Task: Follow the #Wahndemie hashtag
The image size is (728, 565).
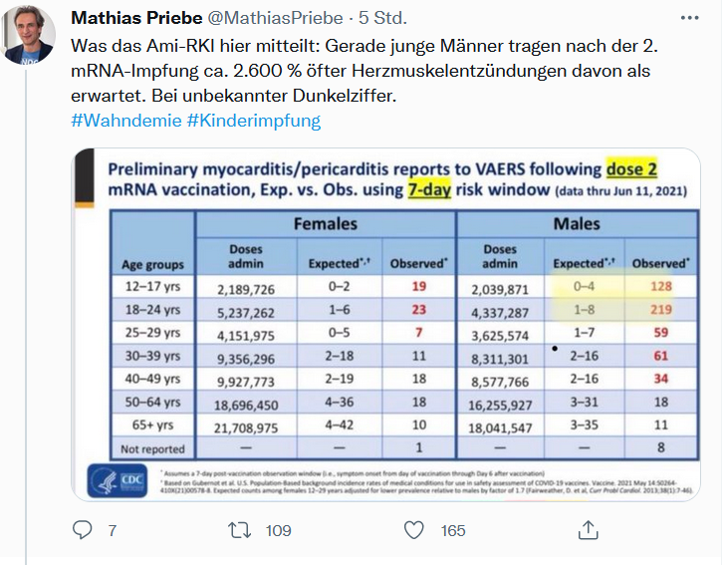Action: [126, 121]
